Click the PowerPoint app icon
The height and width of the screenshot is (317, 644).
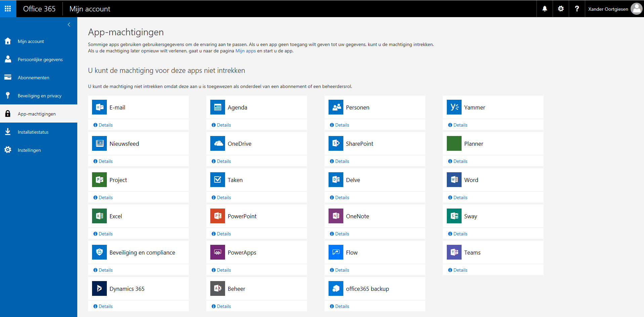218,216
